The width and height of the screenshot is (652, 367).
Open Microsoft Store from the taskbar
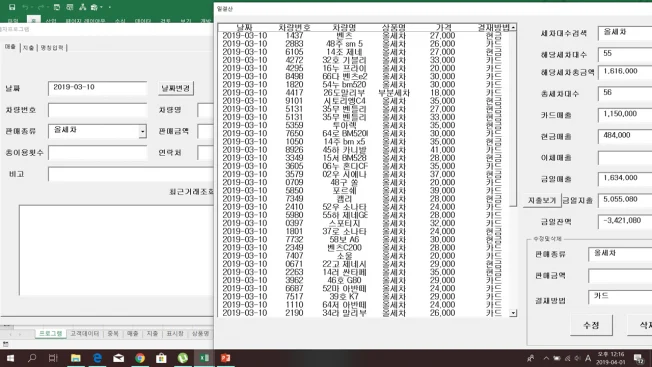coord(161,358)
